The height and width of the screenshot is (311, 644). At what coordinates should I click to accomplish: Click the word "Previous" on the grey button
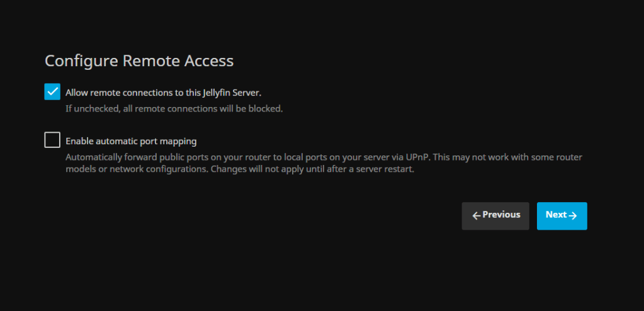501,215
